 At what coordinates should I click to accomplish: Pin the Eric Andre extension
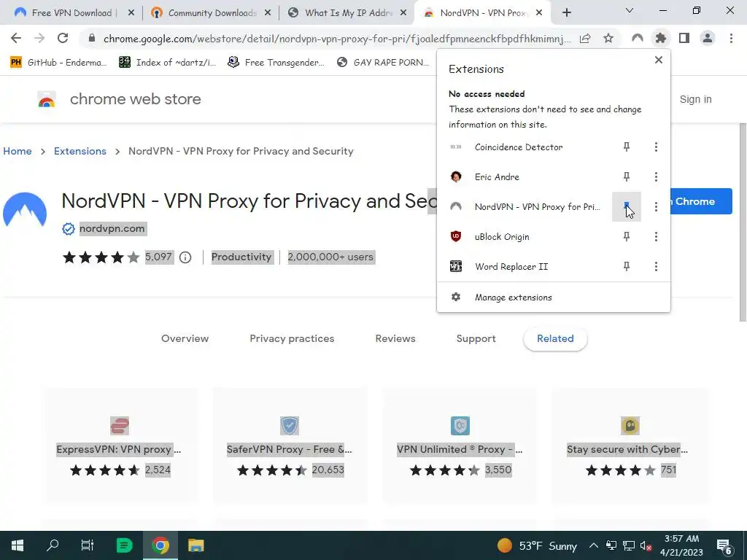627,176
